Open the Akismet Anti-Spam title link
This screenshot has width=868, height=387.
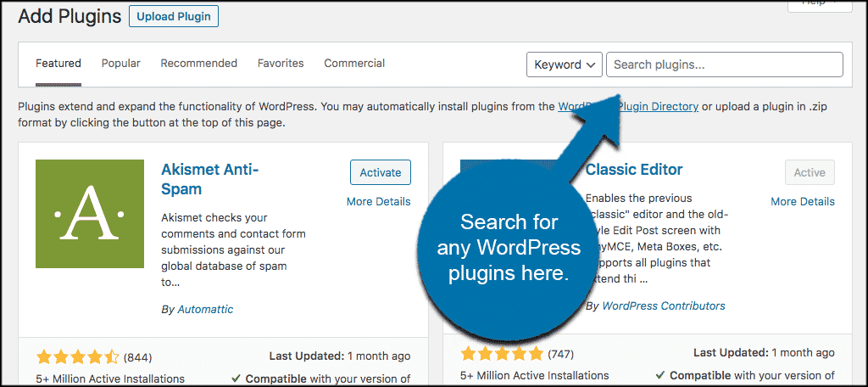point(210,179)
